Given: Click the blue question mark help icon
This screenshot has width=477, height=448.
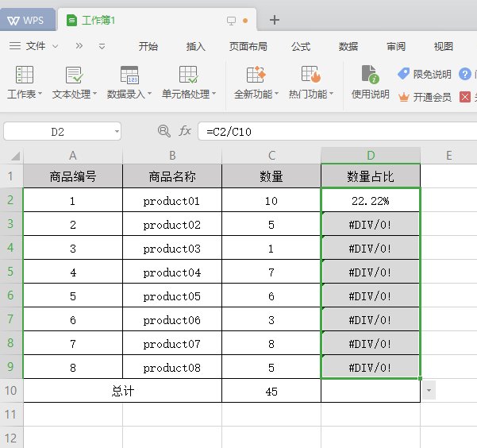Looking at the screenshot, I should 465,74.
